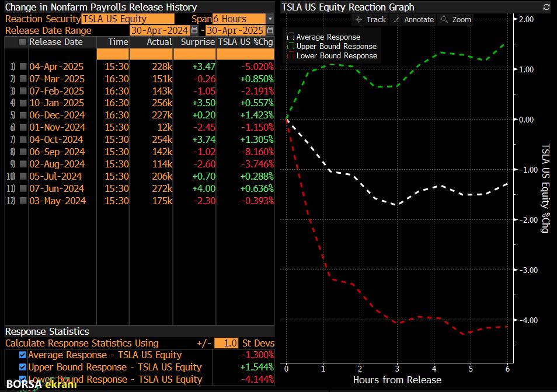This screenshot has height=392, width=557.
Task: Select the Annotate chart tool
Action: point(414,19)
